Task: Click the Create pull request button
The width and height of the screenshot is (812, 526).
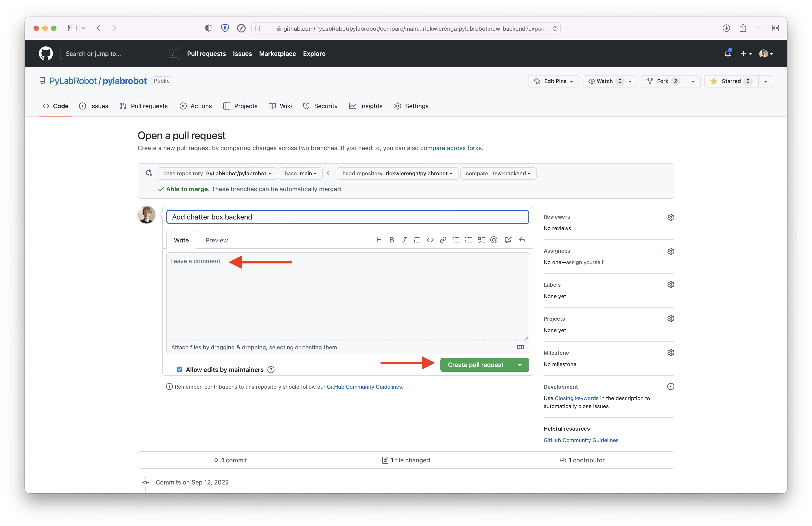Action: 475,365
